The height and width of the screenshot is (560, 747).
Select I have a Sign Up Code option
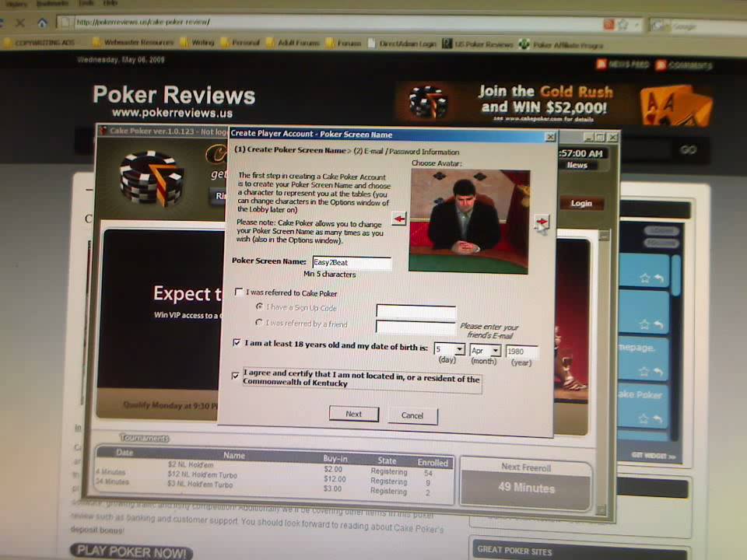click(260, 306)
